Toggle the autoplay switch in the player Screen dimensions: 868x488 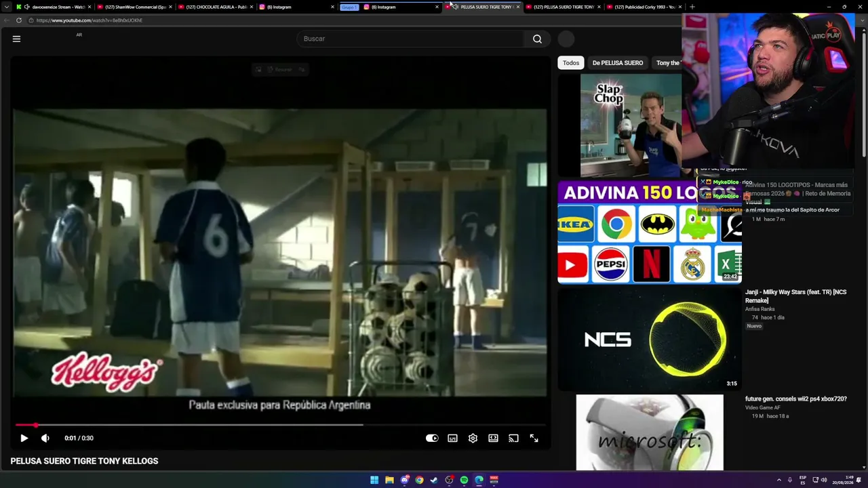[432, 438]
